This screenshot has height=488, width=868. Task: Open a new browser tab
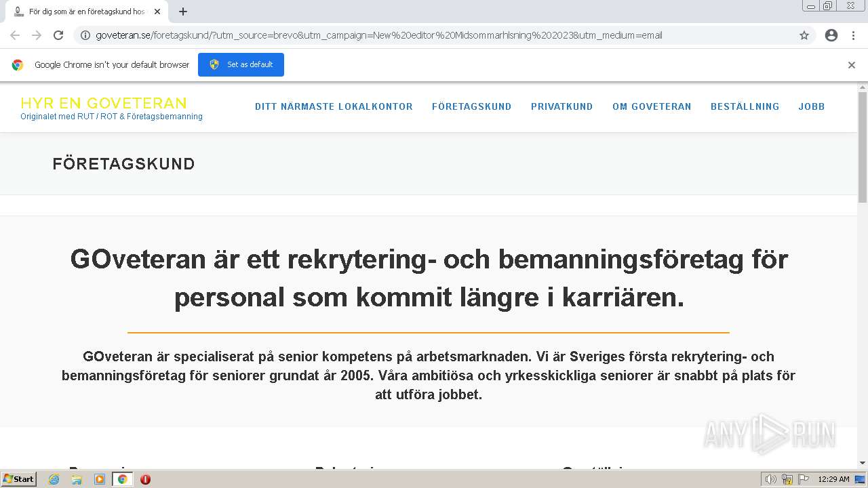183,12
